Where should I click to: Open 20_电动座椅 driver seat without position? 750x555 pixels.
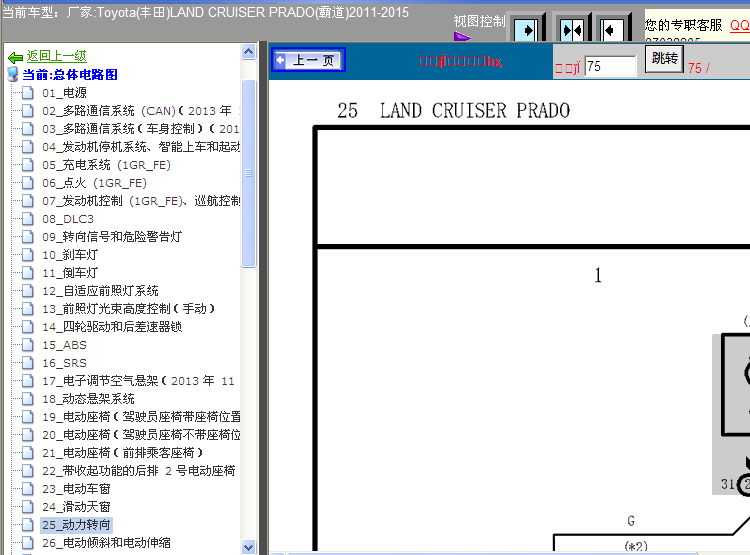[x=141, y=435]
